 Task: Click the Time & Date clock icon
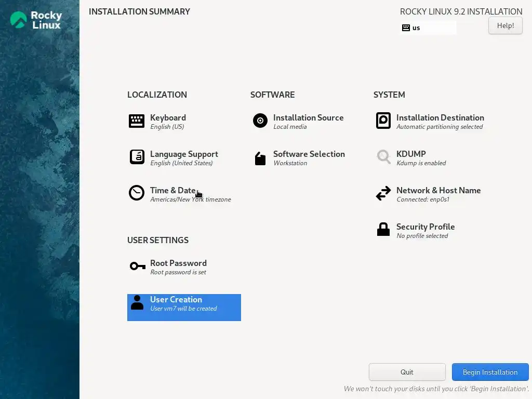click(x=137, y=193)
